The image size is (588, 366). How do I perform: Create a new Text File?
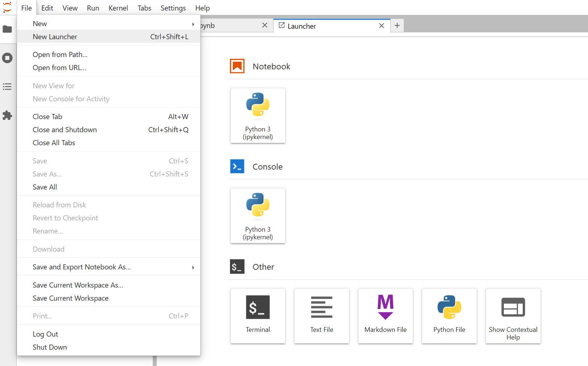pos(322,316)
